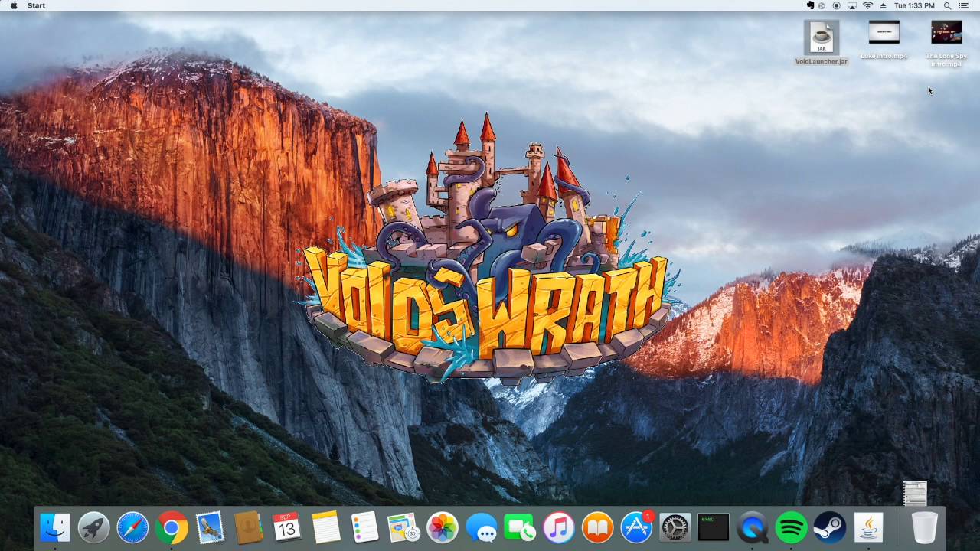
Task: Open the Trash in the Dock
Action: tap(925, 528)
